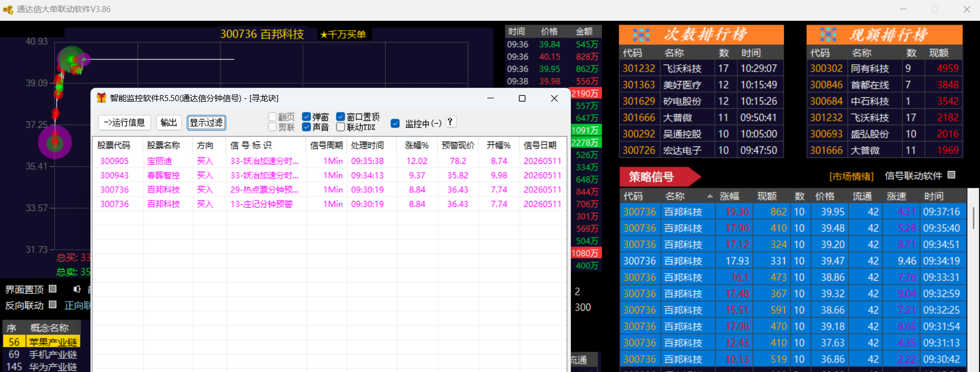Sort by 涨幅% column header in monitor window
Image resolution: width=980 pixels, height=372 pixels.
(x=417, y=145)
